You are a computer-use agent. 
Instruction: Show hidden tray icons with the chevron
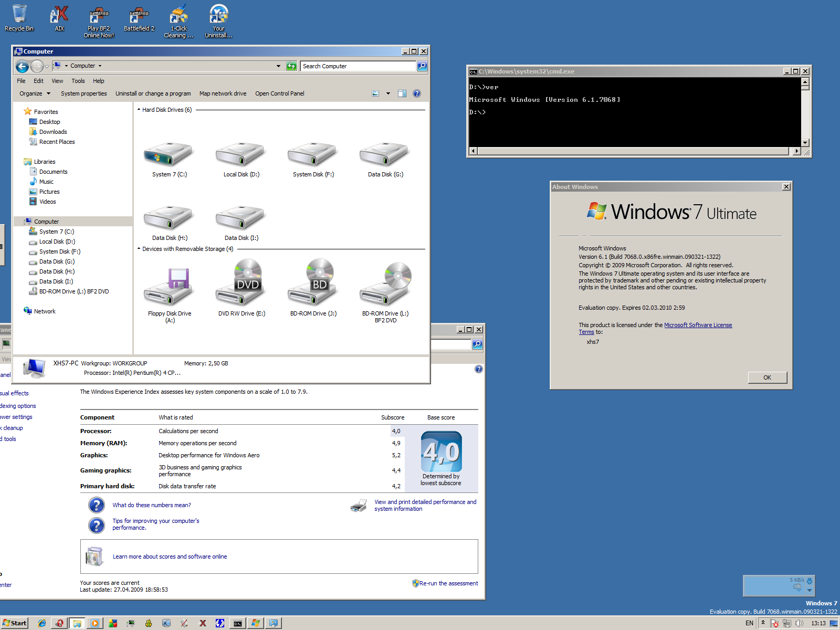click(x=763, y=623)
